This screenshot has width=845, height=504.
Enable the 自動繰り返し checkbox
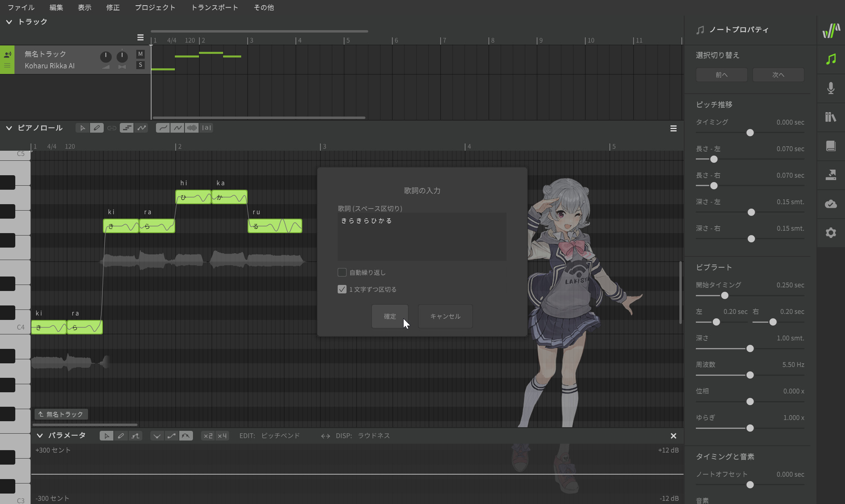(342, 272)
